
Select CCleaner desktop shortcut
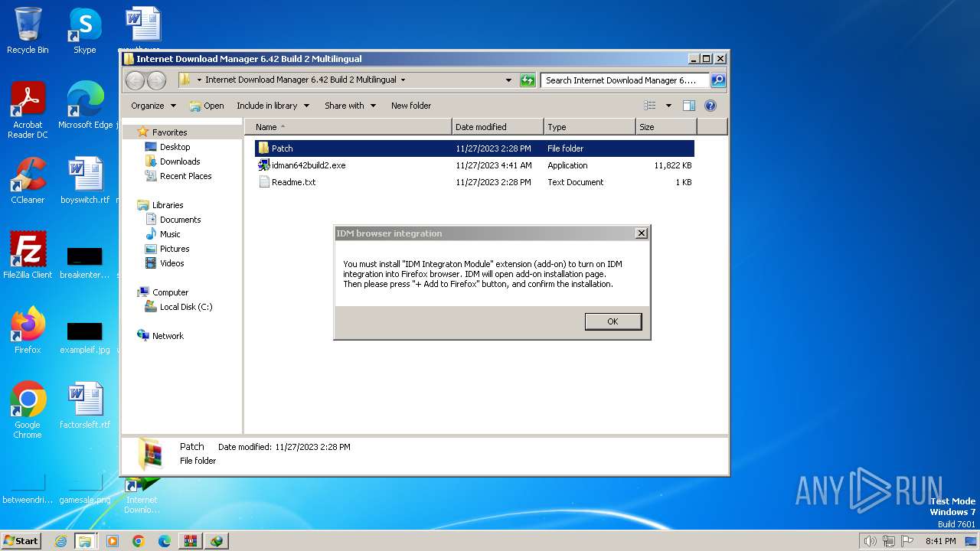28,181
